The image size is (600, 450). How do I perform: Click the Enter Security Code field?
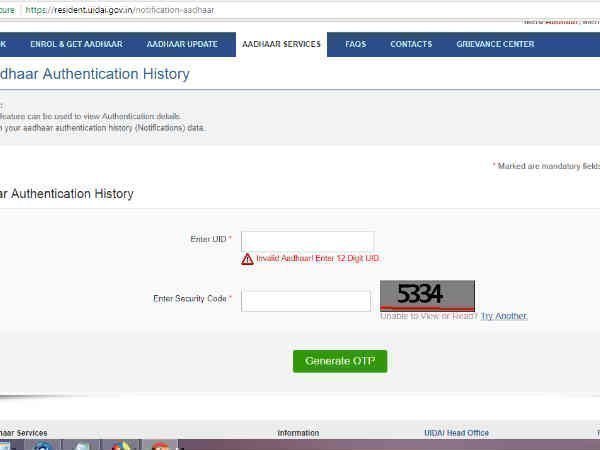305,301
